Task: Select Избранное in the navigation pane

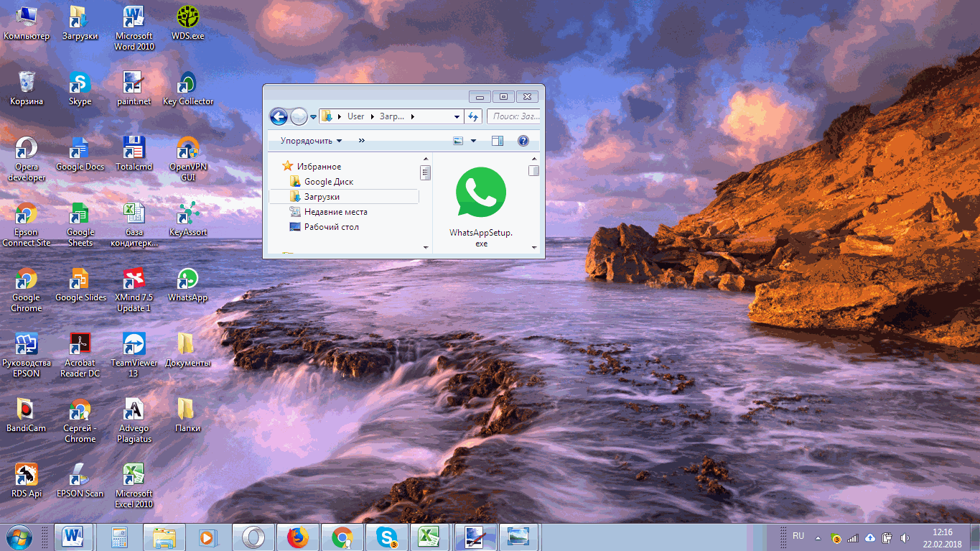Action: [319, 166]
